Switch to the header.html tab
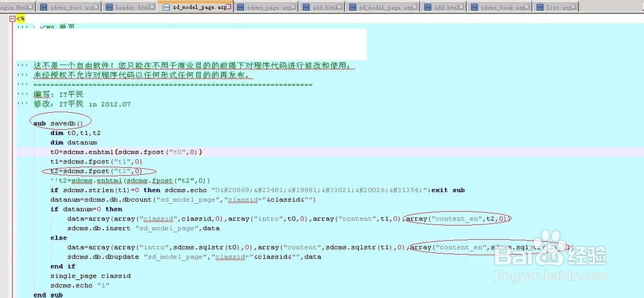This screenshot has height=298, width=644. tap(129, 7)
